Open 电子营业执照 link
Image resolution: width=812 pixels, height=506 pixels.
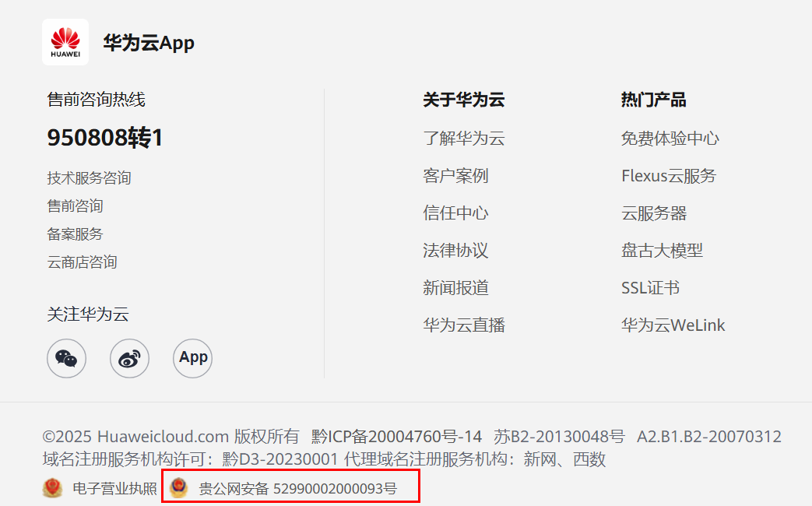tap(114, 488)
